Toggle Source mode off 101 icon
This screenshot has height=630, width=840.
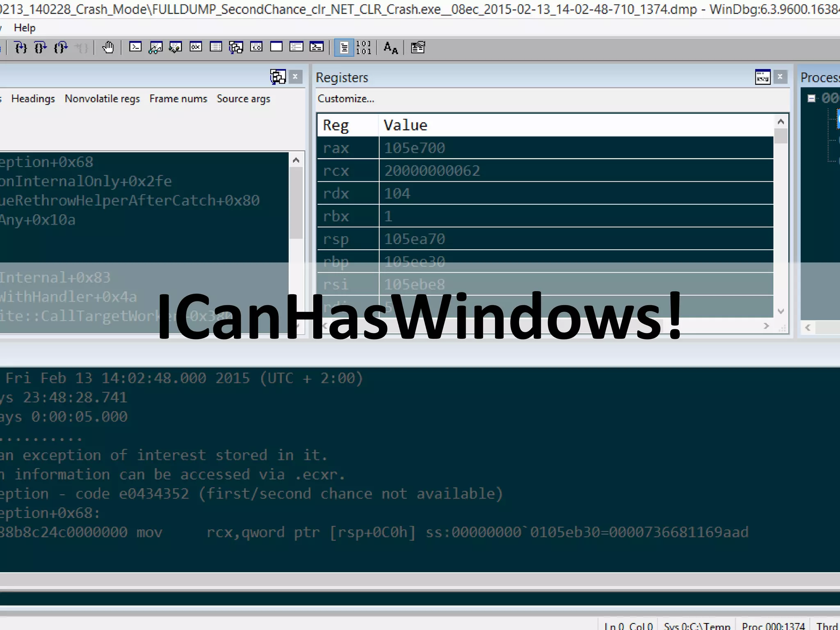(x=363, y=48)
